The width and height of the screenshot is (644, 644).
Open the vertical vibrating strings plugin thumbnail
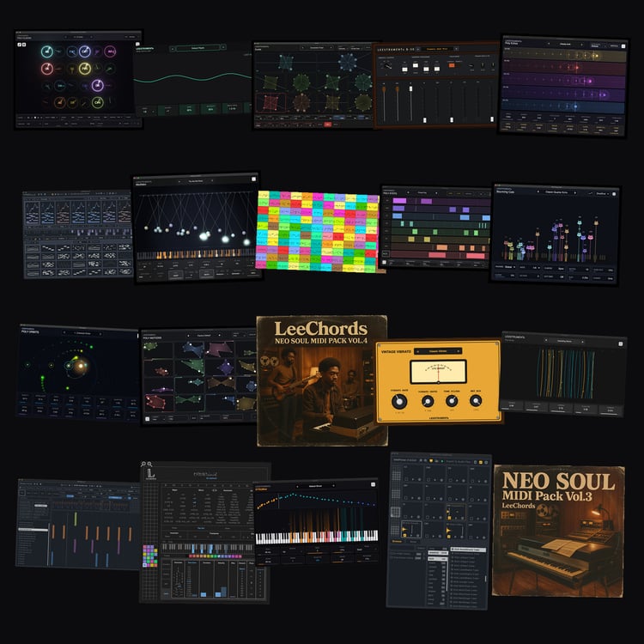(x=563, y=374)
